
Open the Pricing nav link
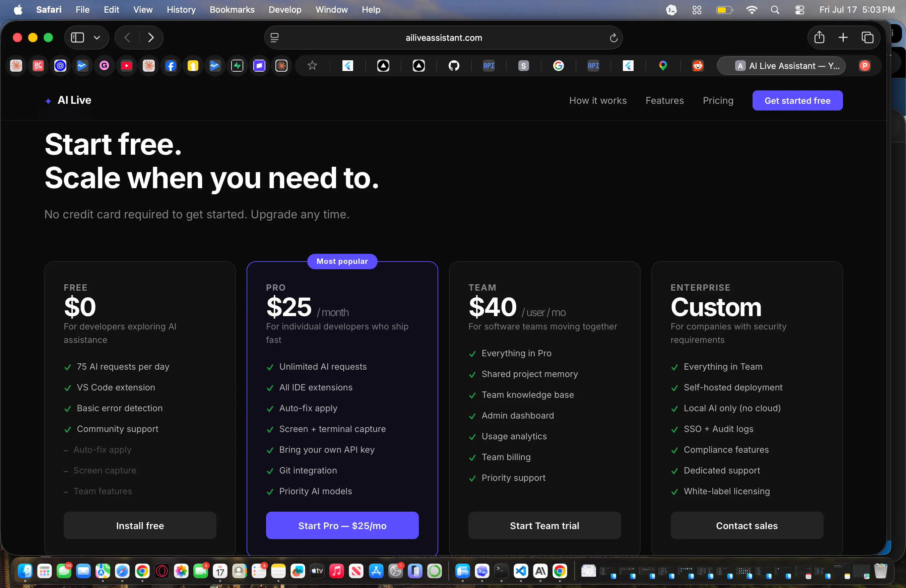[718, 100]
